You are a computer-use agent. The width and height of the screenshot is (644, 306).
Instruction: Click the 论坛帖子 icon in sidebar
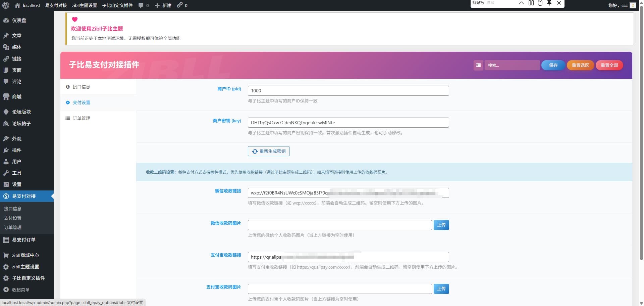coord(6,124)
